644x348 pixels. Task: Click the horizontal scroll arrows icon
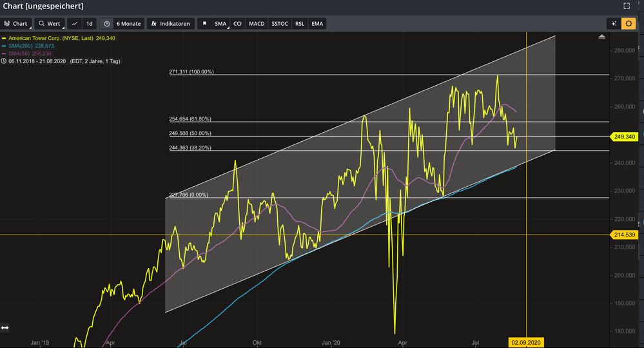pyautogui.click(x=5, y=328)
